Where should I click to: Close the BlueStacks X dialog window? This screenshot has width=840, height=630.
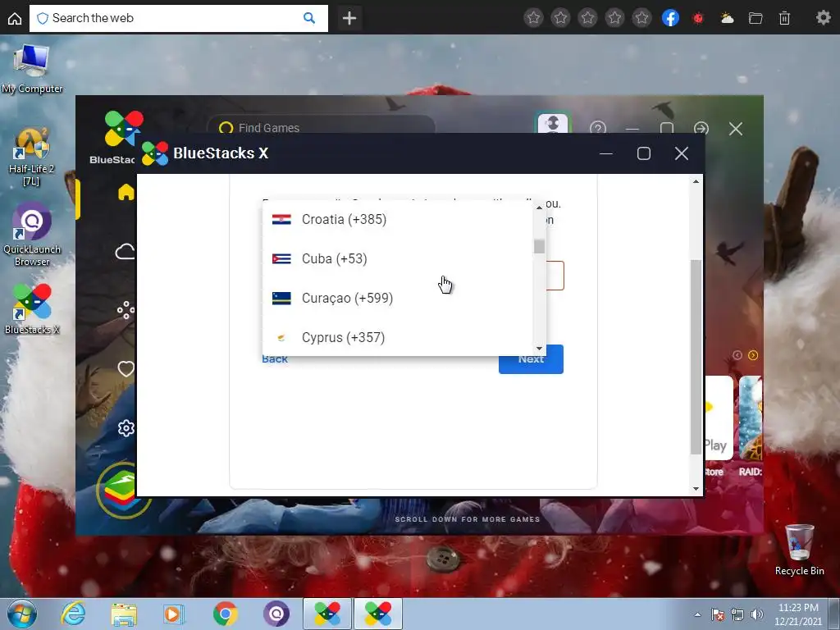[x=682, y=153]
